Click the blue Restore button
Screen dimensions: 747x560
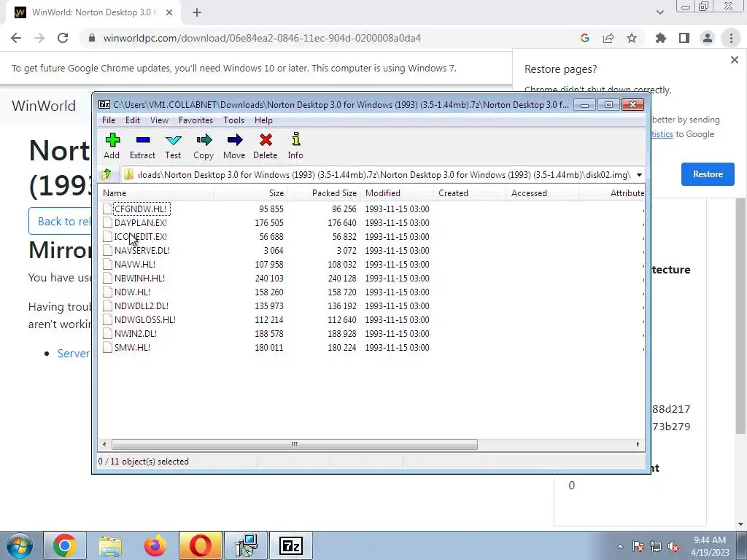708,174
